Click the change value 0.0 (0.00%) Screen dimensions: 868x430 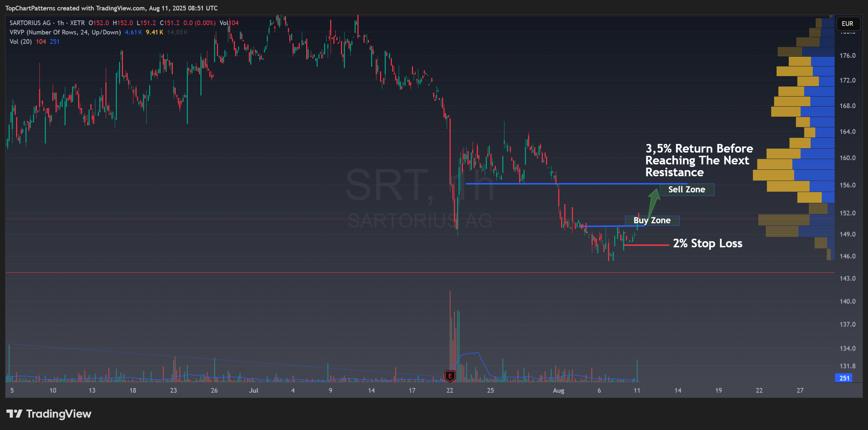[x=199, y=23]
